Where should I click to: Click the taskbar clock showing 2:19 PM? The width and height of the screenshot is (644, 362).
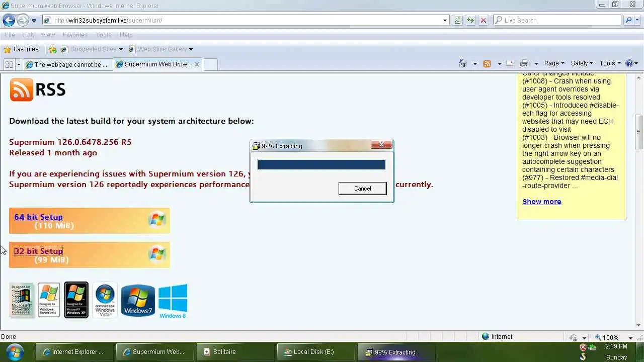click(x=616, y=347)
